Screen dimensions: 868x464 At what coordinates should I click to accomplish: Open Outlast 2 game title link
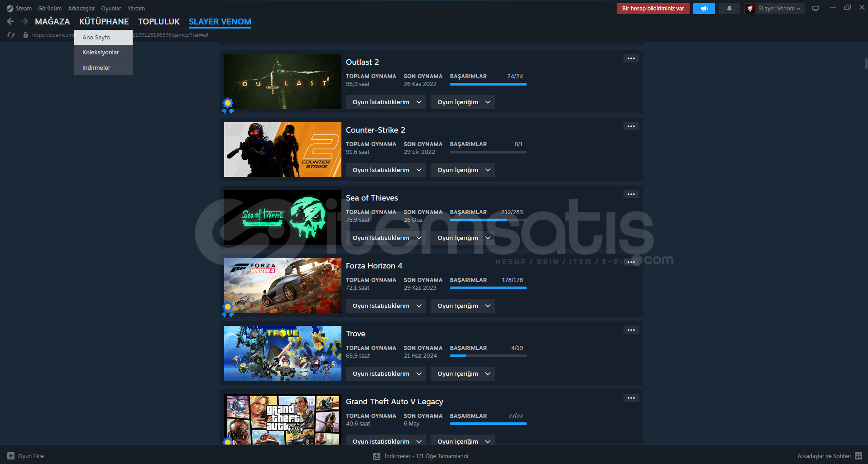coord(362,62)
